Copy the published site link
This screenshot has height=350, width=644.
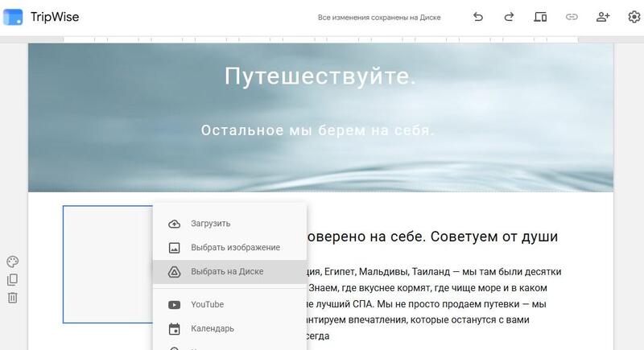572,17
